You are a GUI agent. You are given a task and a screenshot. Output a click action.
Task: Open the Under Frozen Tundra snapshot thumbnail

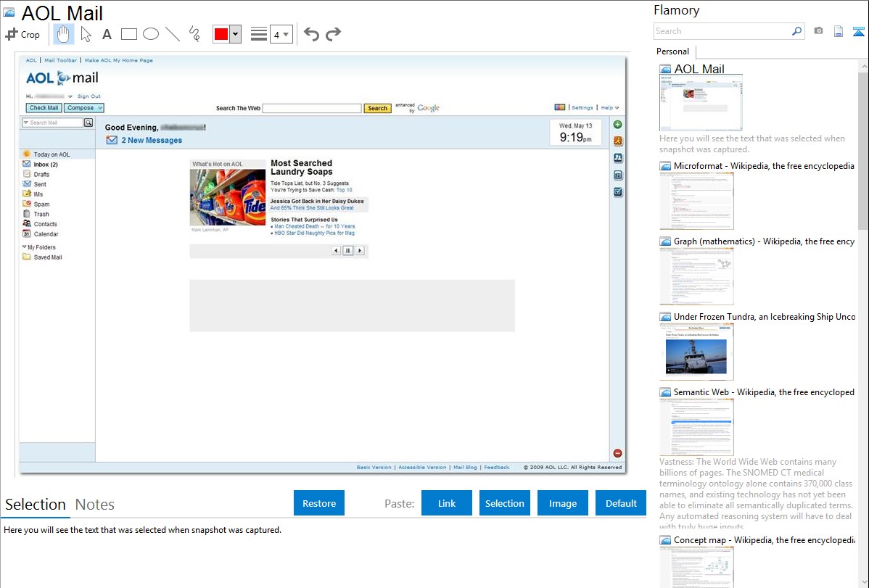pyautogui.click(x=696, y=352)
